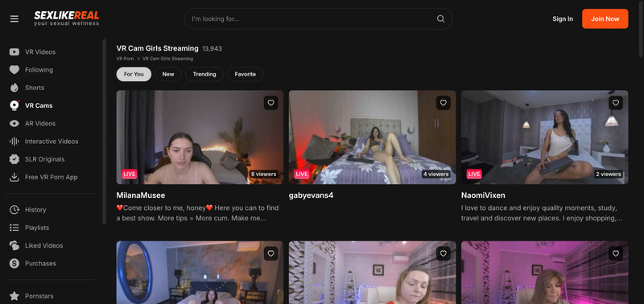Click the VR Porn breadcrumb link
This screenshot has width=644, height=304.
click(x=125, y=59)
